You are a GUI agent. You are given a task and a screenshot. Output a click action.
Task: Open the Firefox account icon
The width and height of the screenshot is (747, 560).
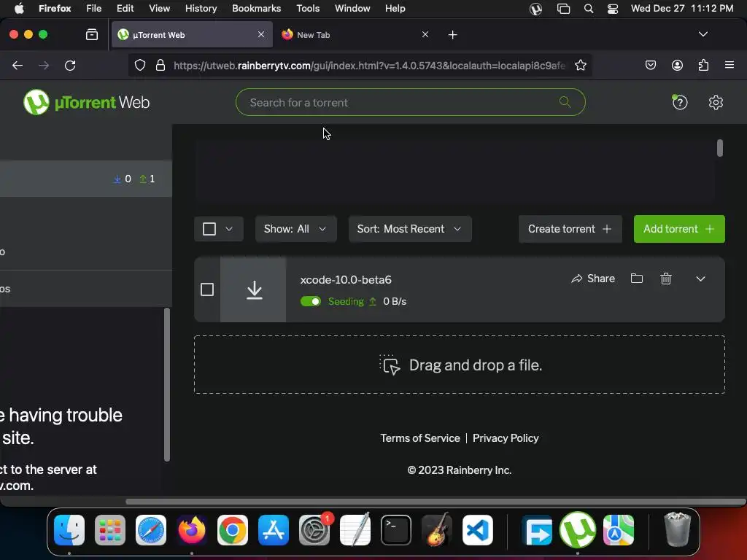[x=677, y=65]
